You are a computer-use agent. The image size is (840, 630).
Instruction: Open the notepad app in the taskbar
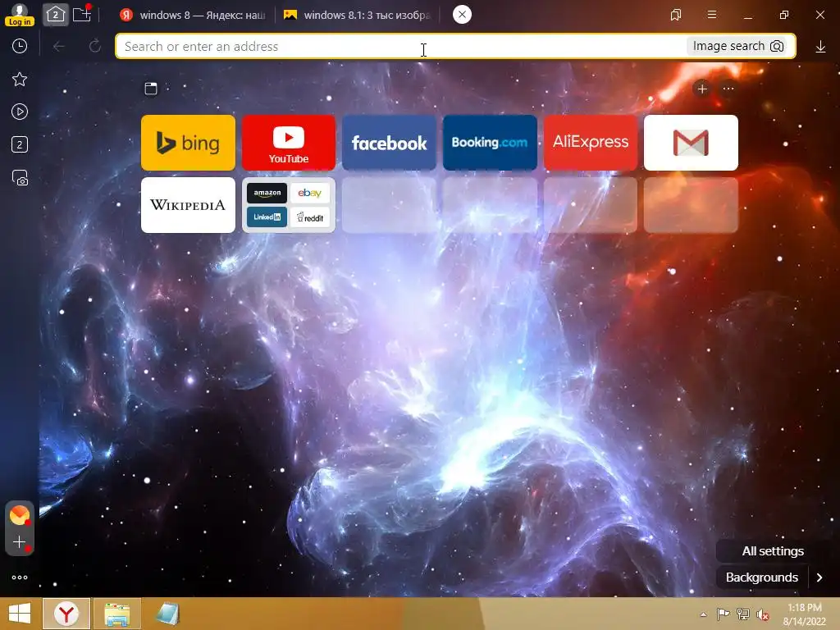point(167,614)
